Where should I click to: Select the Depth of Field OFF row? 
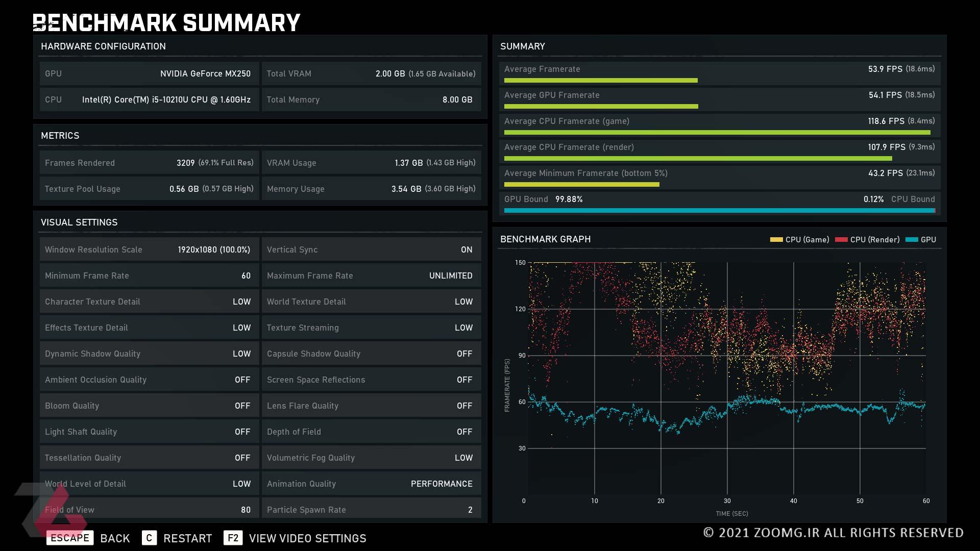[372, 432]
